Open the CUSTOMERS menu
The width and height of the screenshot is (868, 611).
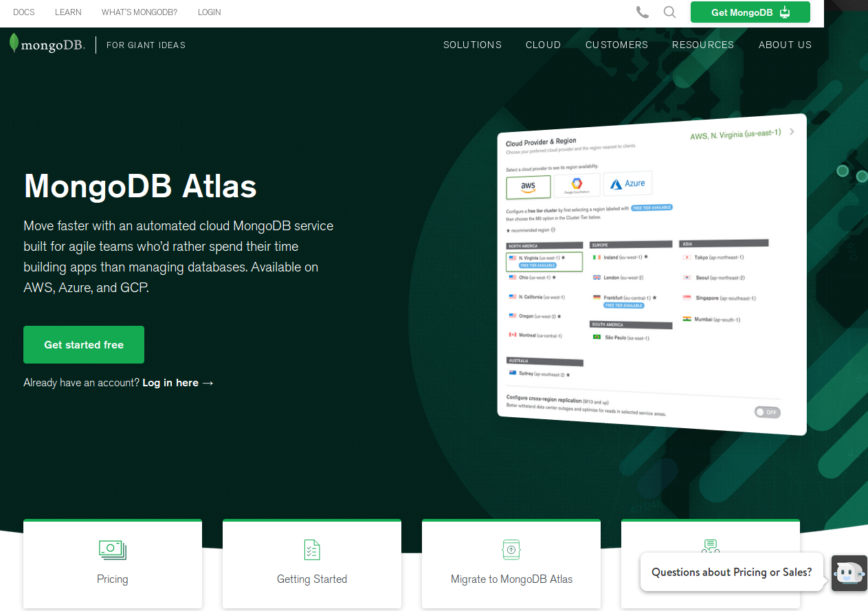pos(616,45)
